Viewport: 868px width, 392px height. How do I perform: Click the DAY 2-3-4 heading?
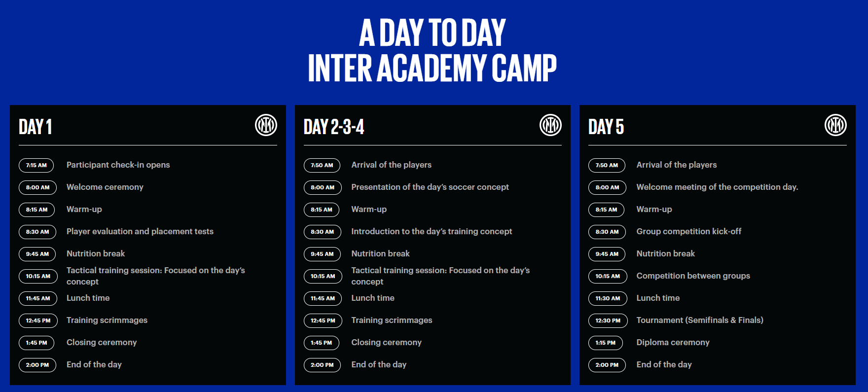pyautogui.click(x=334, y=127)
